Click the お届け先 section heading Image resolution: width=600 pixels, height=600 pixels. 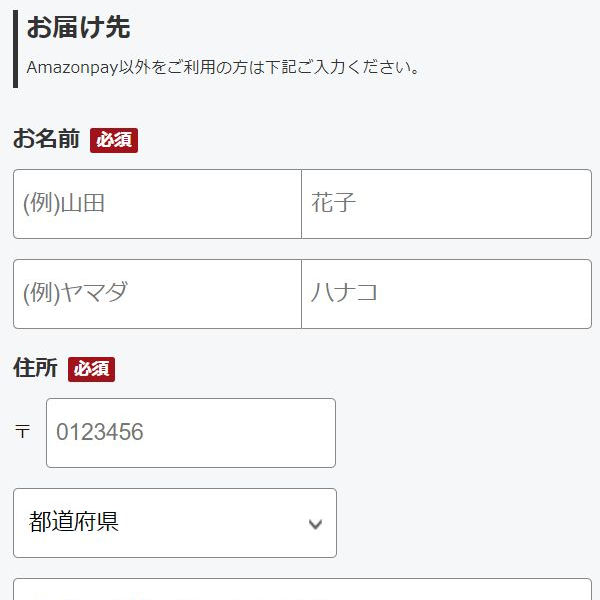(78, 28)
